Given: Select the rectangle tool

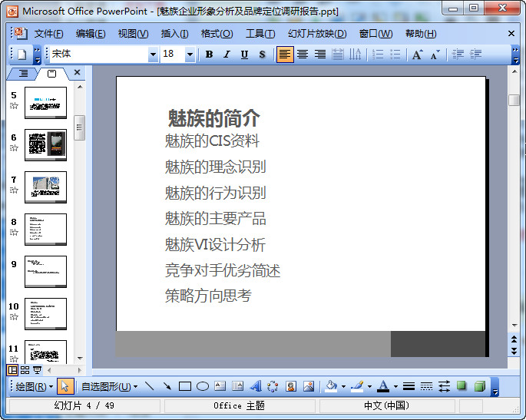Looking at the screenshot, I should [185, 386].
